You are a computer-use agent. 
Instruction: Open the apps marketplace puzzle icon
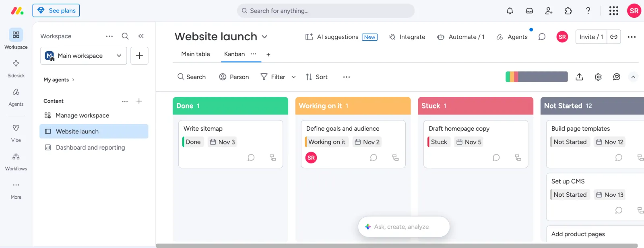[568, 11]
